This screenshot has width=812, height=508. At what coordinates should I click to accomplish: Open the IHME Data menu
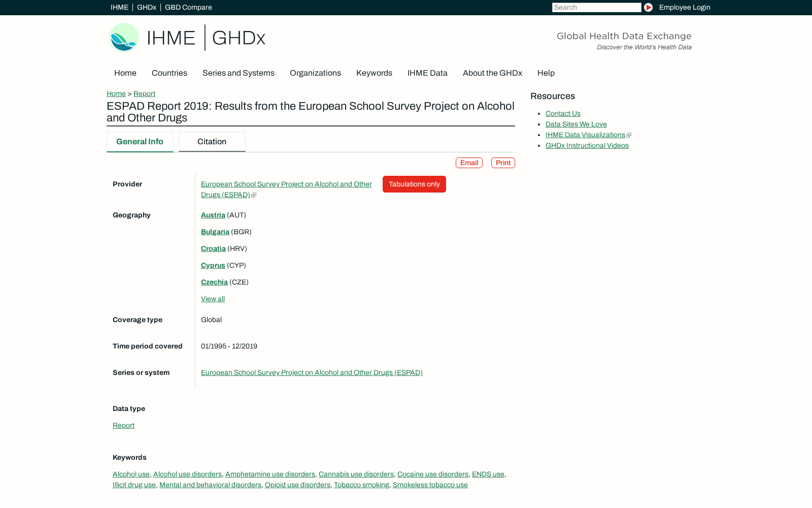pyautogui.click(x=427, y=73)
